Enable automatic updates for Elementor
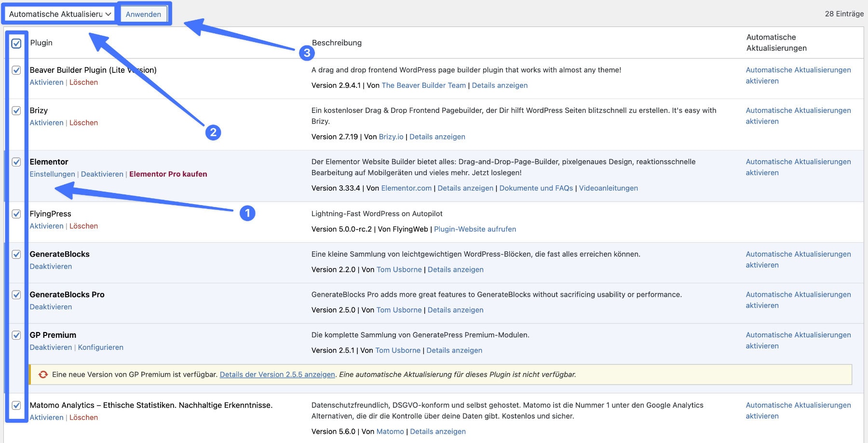The height and width of the screenshot is (443, 868). click(x=798, y=167)
